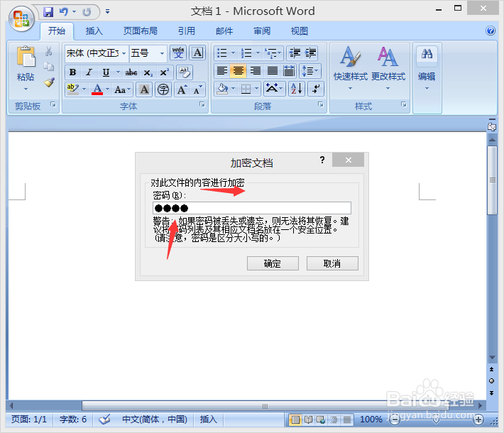Click the Paste clipboard icon
Image resolution: width=504 pixels, height=433 pixels.
tap(26, 57)
